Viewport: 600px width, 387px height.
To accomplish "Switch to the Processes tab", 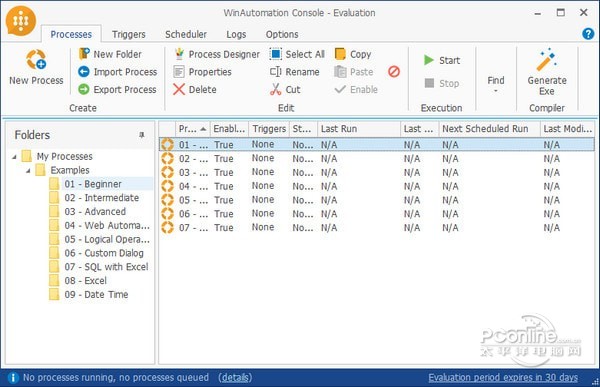I will pos(71,34).
